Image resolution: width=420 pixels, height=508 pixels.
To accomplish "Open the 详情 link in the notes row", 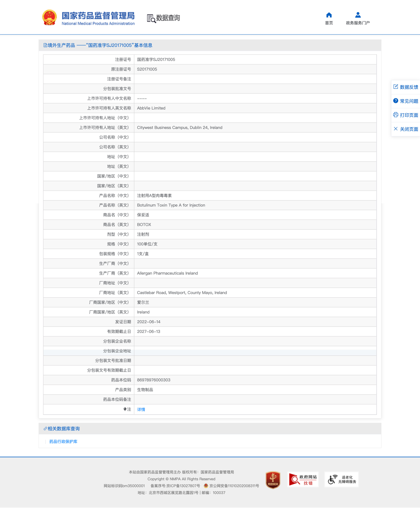I will click(141, 409).
